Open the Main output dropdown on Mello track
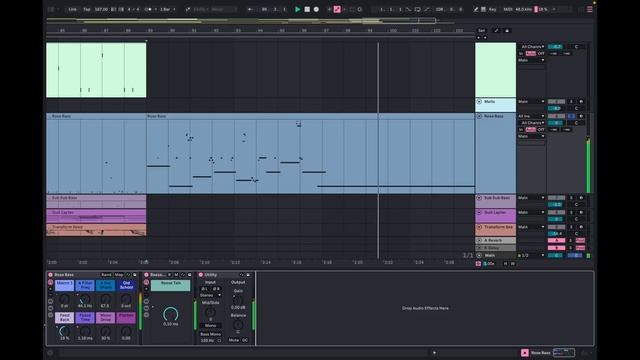Image resolution: width=640 pixels, height=360 pixels. tap(531, 101)
